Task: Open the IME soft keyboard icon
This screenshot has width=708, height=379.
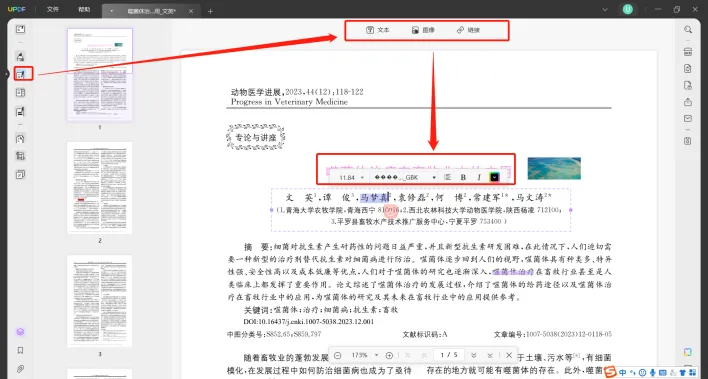Action: [662, 372]
